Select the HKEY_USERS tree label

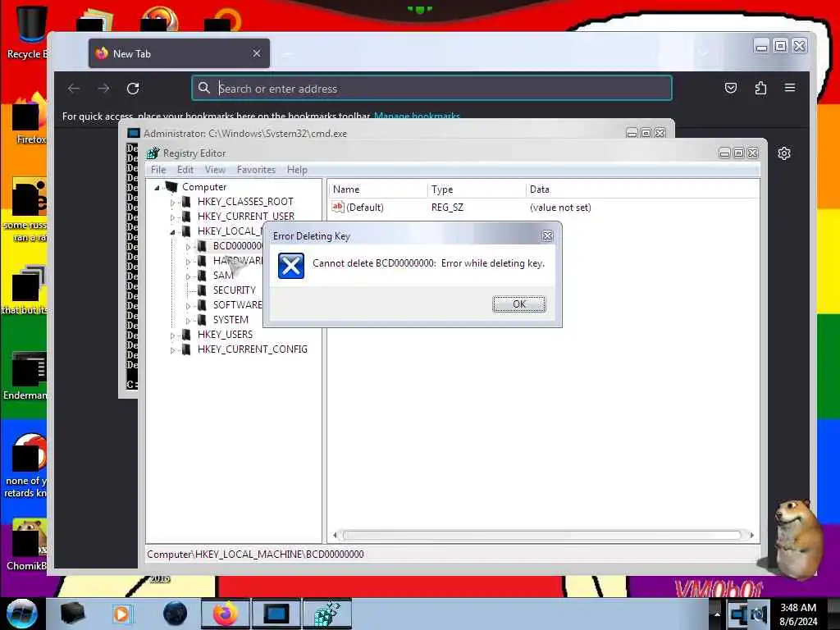[x=225, y=335]
